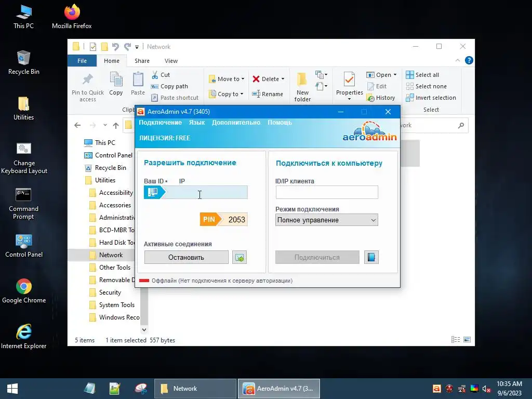Screen dimensions: 532x399
Task: Open the Подключение menu
Action: (160, 123)
